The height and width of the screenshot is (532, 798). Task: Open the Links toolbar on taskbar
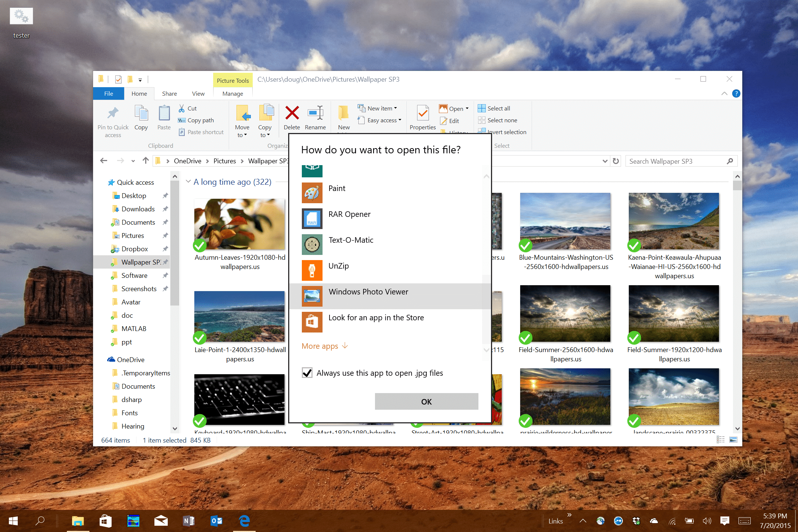point(555,521)
